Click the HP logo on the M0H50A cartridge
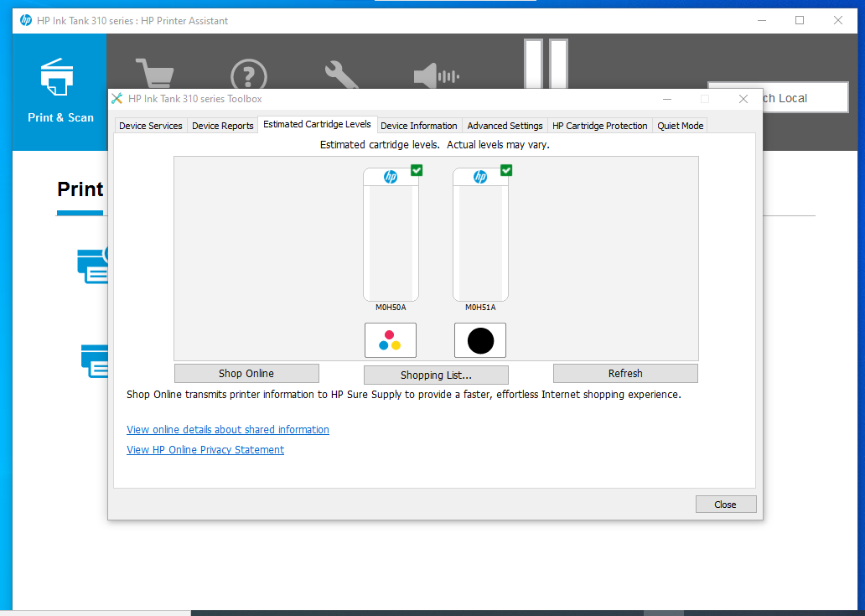The image size is (865, 616). tap(391, 177)
